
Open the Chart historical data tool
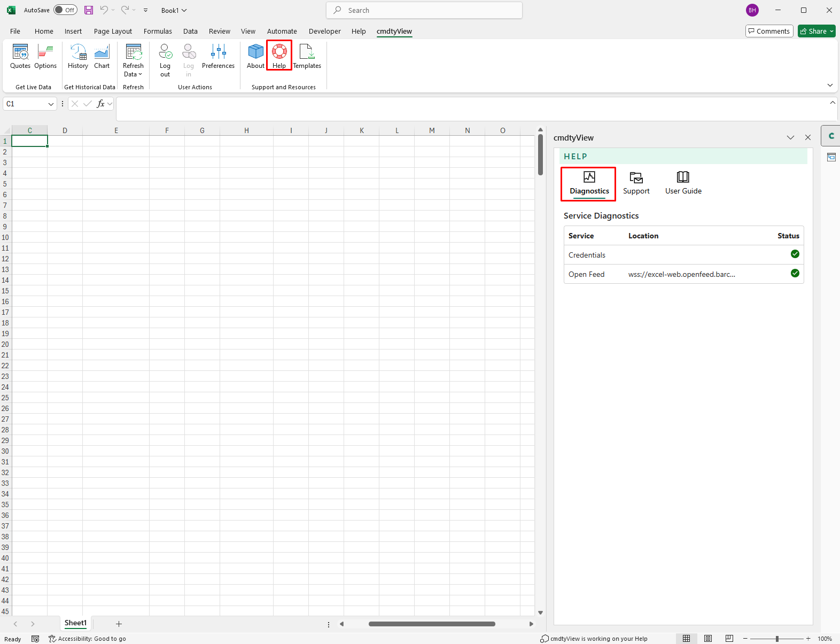(102, 57)
